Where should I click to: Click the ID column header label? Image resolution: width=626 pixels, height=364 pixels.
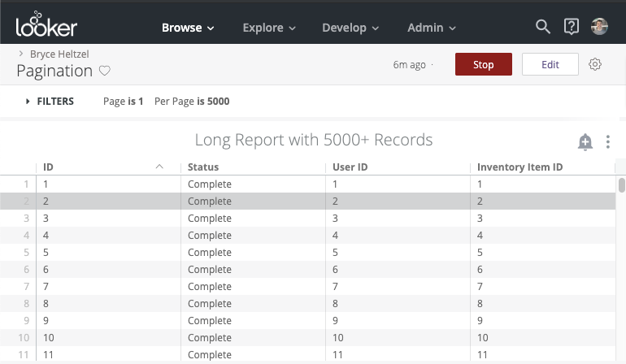pyautogui.click(x=48, y=167)
